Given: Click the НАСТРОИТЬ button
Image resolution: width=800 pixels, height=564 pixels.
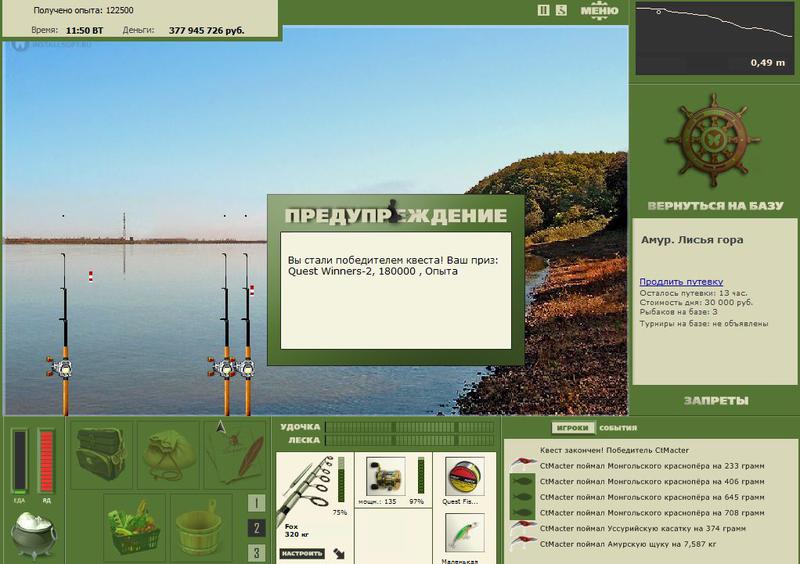Looking at the screenshot, I should pyautogui.click(x=302, y=553).
